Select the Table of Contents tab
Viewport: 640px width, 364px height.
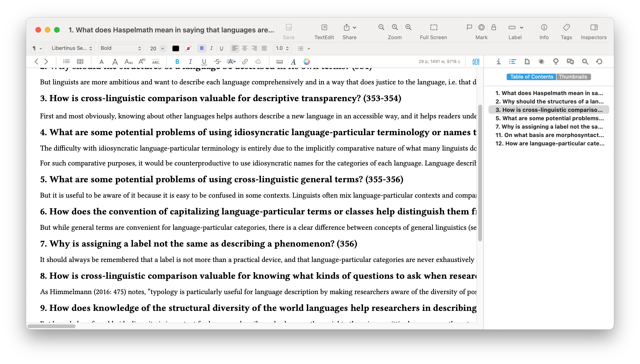[531, 77]
